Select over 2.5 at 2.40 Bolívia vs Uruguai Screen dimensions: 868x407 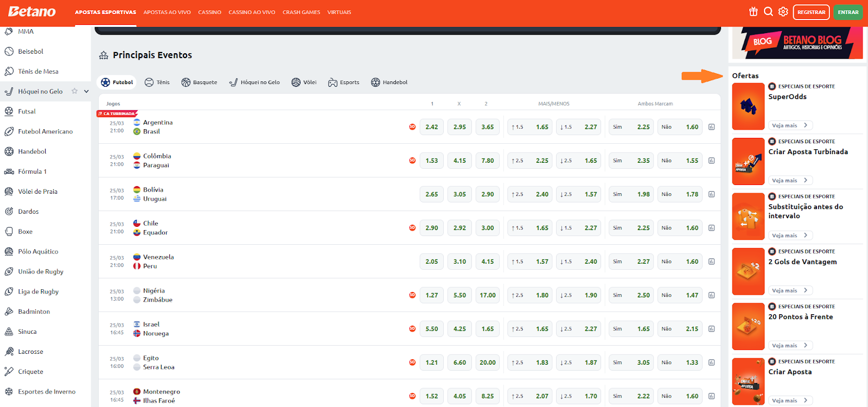(x=529, y=194)
